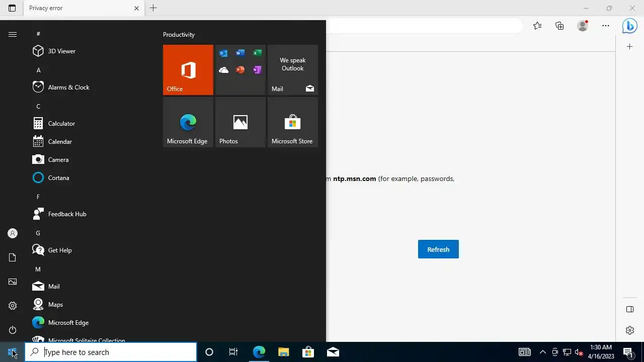The height and width of the screenshot is (362, 644).
Task: Click the Productivity group title
Action: [x=179, y=35]
